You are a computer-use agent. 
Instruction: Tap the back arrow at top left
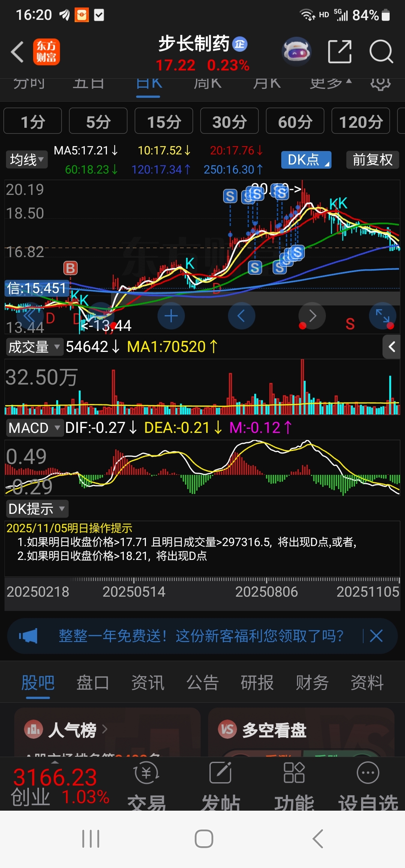tap(17, 52)
